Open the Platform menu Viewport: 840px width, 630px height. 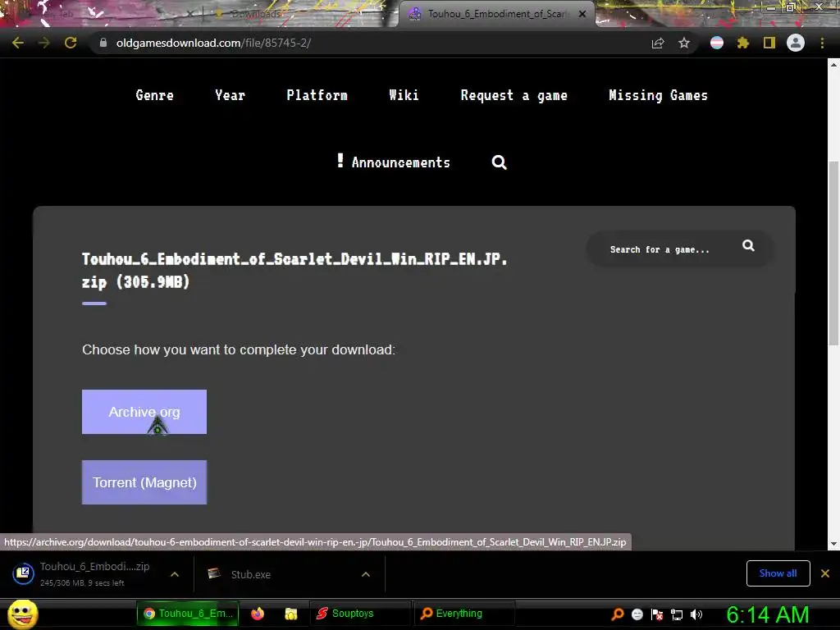[x=317, y=95]
